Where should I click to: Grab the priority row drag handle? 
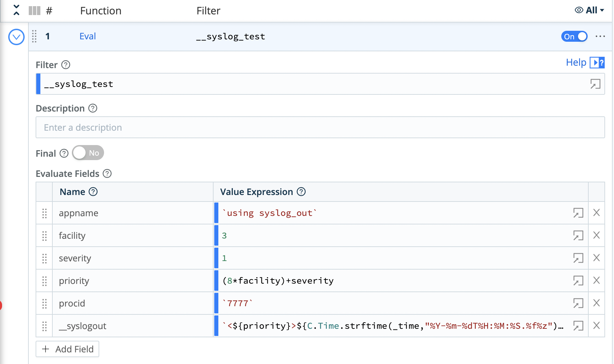pyautogui.click(x=44, y=281)
